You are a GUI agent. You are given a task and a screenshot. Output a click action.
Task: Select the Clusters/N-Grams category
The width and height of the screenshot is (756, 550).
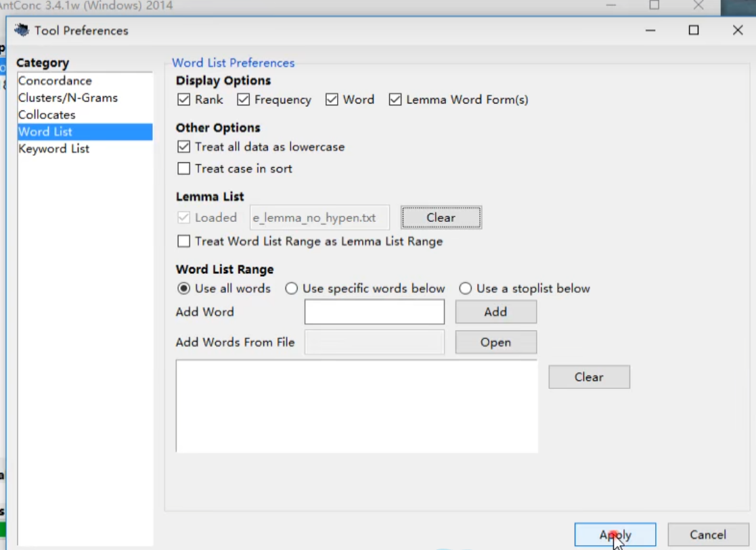pyautogui.click(x=85, y=97)
